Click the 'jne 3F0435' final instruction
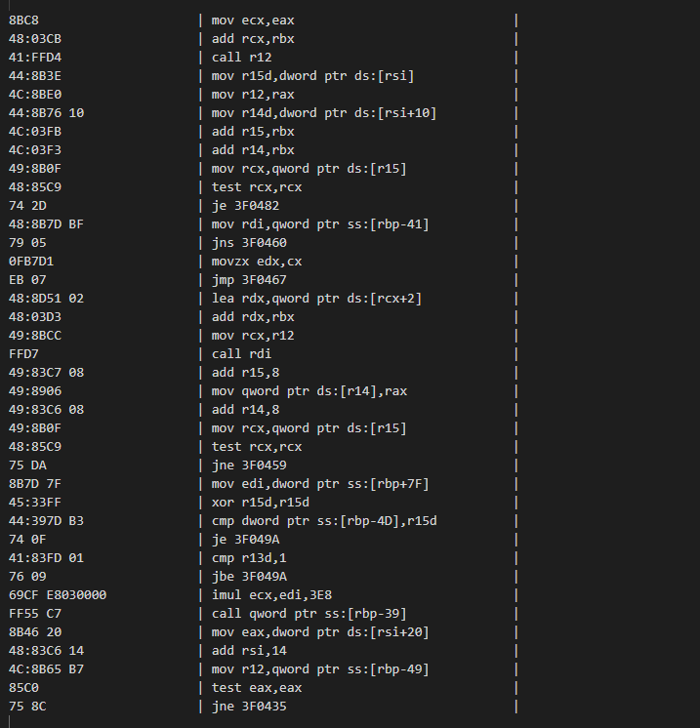Viewport: 700px width, 728px height. [249, 707]
